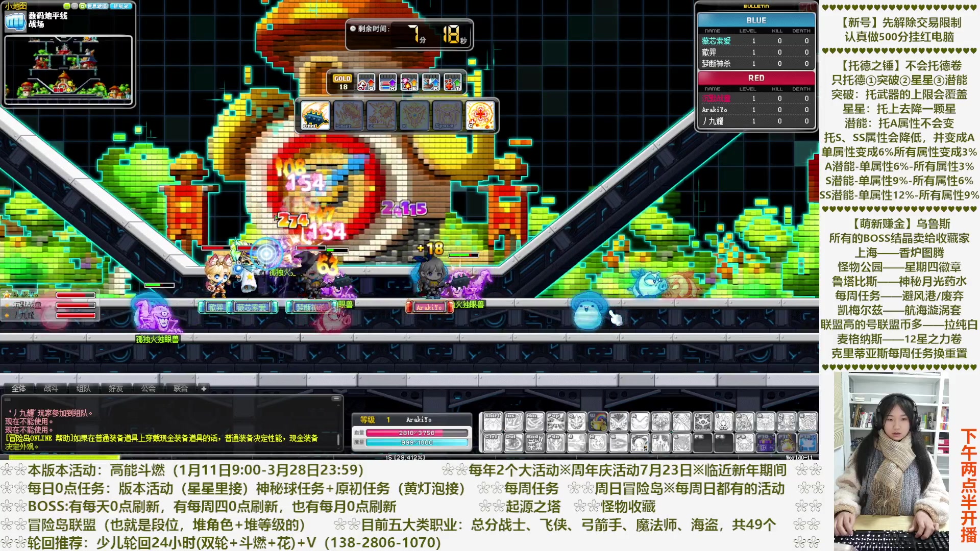
Task: Activate the Space battle skill icon
Action: point(447,115)
